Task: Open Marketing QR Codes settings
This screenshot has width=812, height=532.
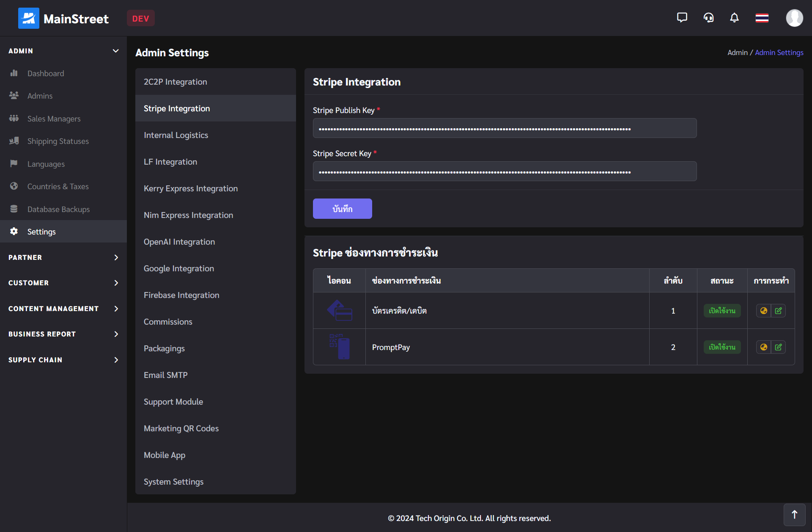Action: (216, 428)
